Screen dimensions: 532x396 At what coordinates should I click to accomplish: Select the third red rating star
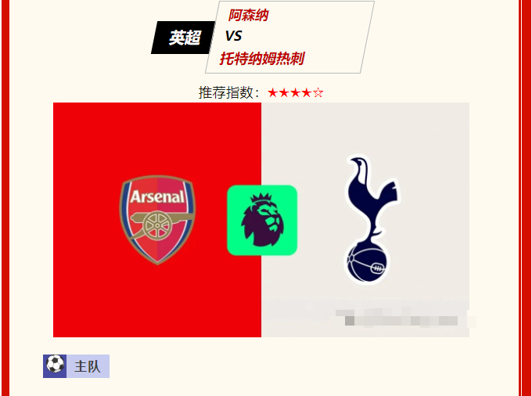(x=295, y=92)
